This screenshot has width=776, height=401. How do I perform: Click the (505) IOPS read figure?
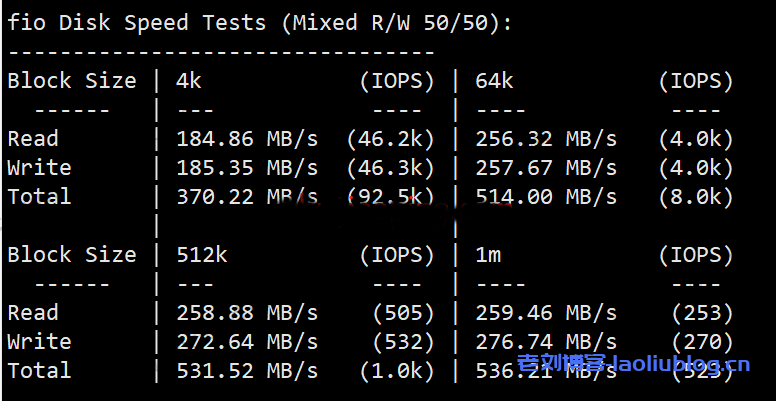tap(403, 313)
